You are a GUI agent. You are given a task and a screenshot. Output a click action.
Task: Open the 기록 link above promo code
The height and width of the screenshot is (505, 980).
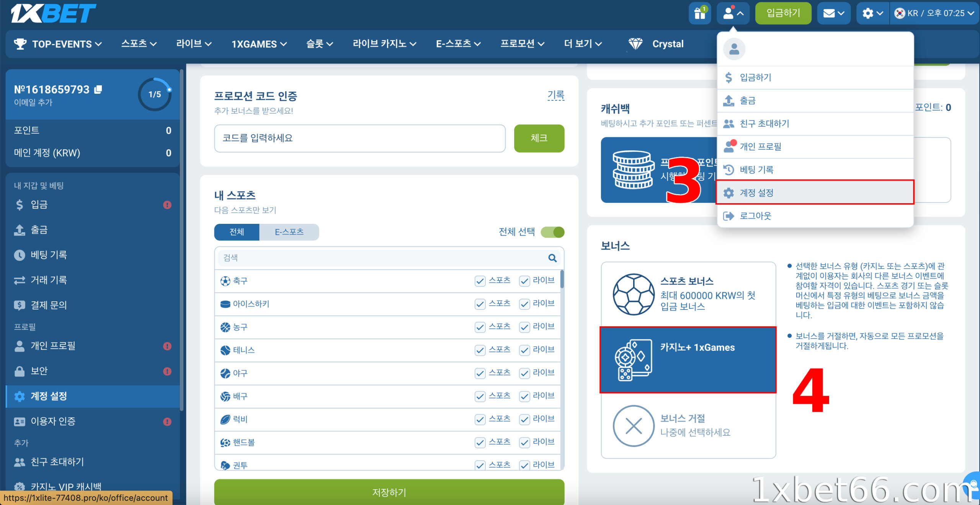tap(556, 95)
